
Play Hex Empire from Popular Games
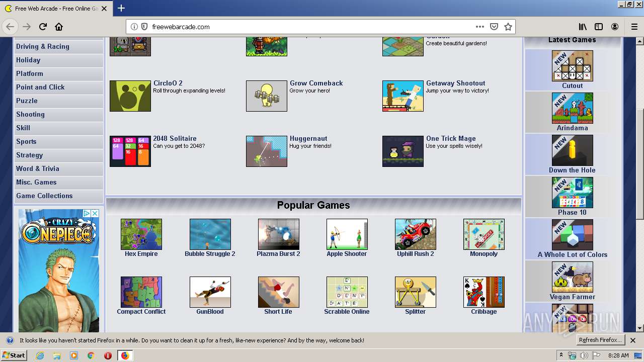pyautogui.click(x=141, y=234)
